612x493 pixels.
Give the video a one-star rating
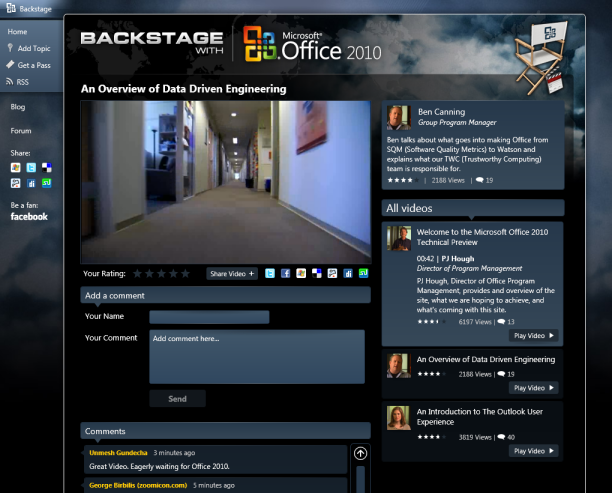pyautogui.click(x=137, y=274)
